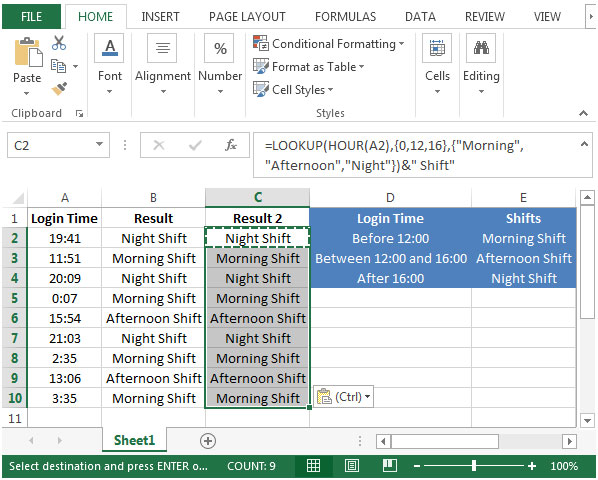Click the Insert Function fx icon
The height and width of the screenshot is (480, 598).
(231, 145)
